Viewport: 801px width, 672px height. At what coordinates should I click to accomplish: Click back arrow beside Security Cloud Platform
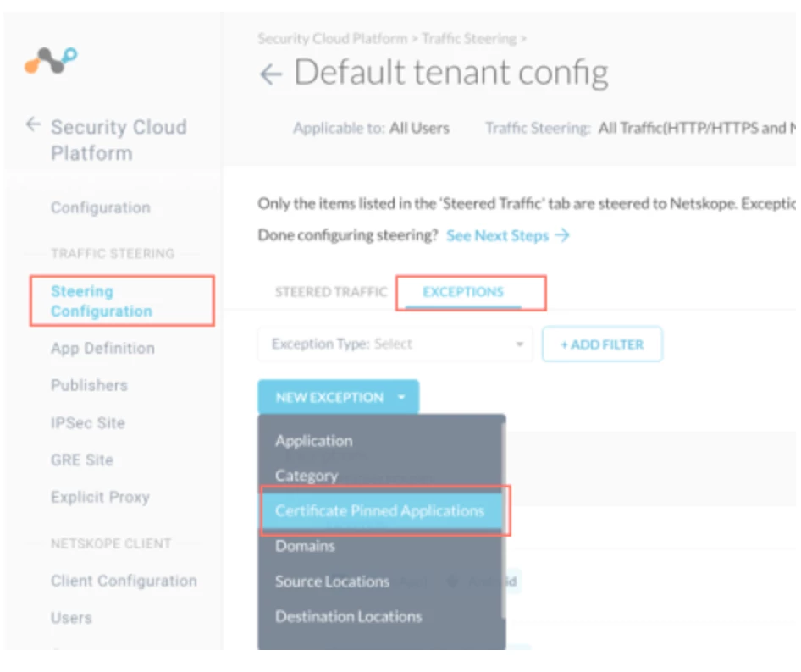tap(33, 124)
